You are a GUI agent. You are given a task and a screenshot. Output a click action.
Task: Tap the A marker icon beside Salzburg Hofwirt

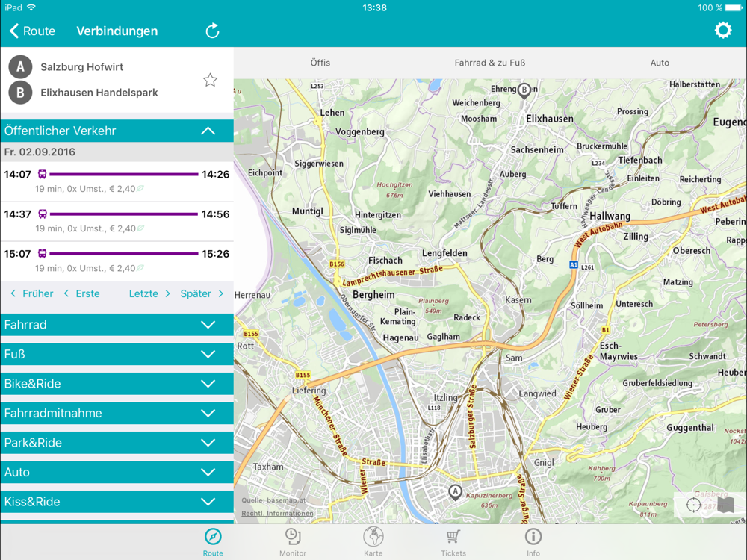pos(20,66)
